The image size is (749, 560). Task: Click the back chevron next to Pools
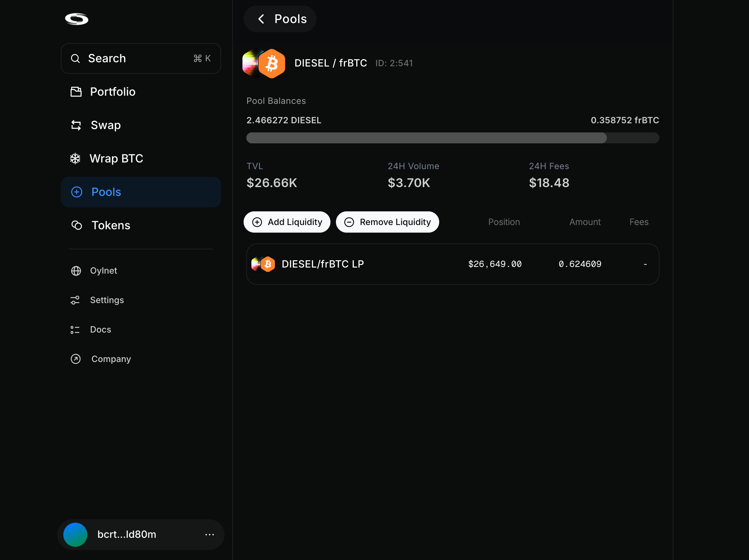[261, 19]
